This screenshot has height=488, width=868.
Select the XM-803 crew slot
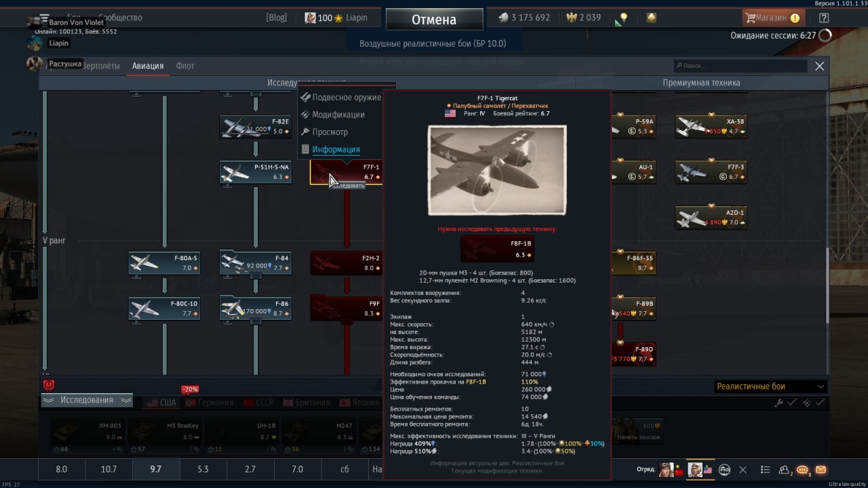pyautogui.click(x=88, y=436)
